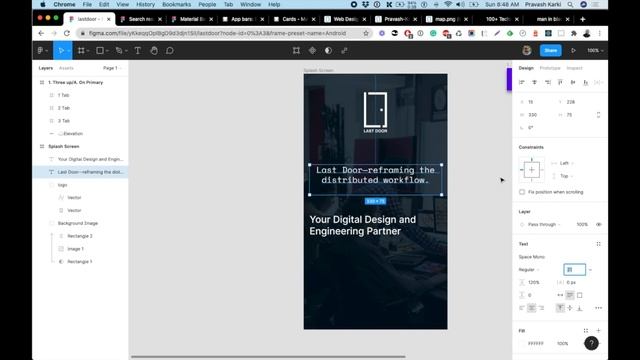
Task: Select the Move tool
Action: pyautogui.click(x=61, y=51)
